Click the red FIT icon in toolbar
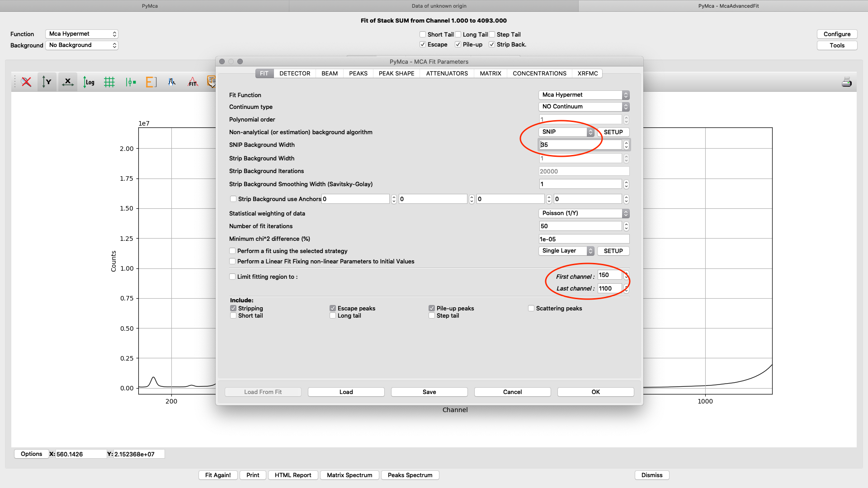 (x=193, y=82)
